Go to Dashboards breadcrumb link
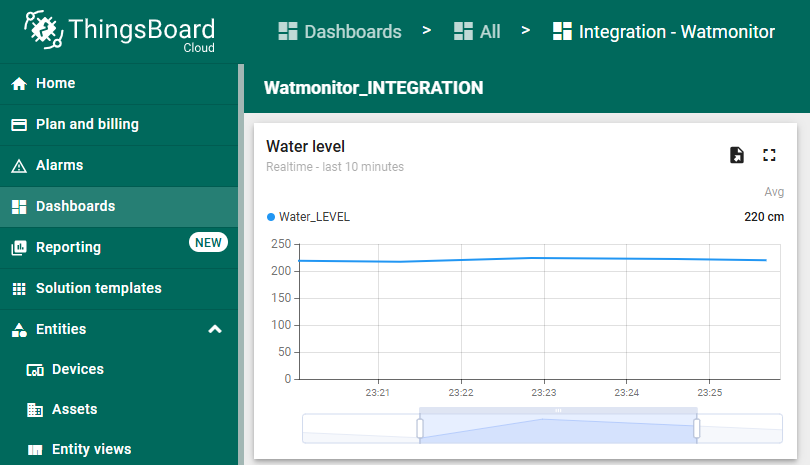810x465 pixels. coord(340,32)
